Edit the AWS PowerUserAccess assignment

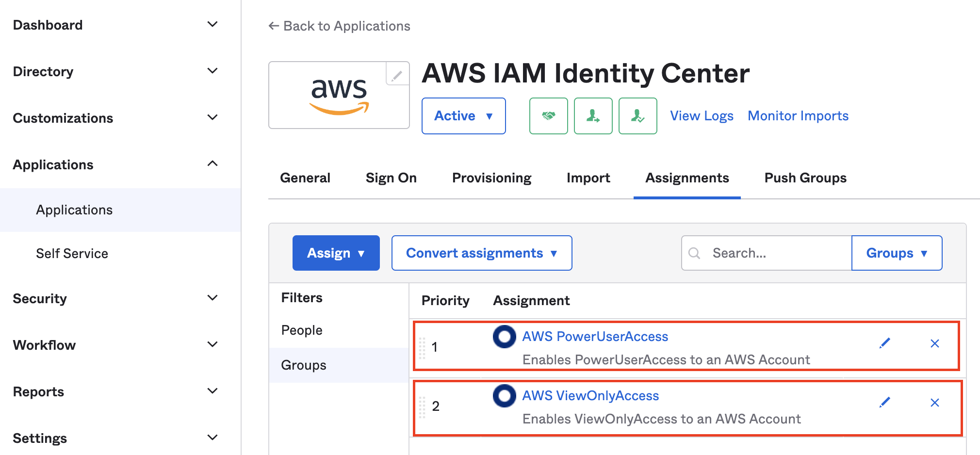pos(885,343)
